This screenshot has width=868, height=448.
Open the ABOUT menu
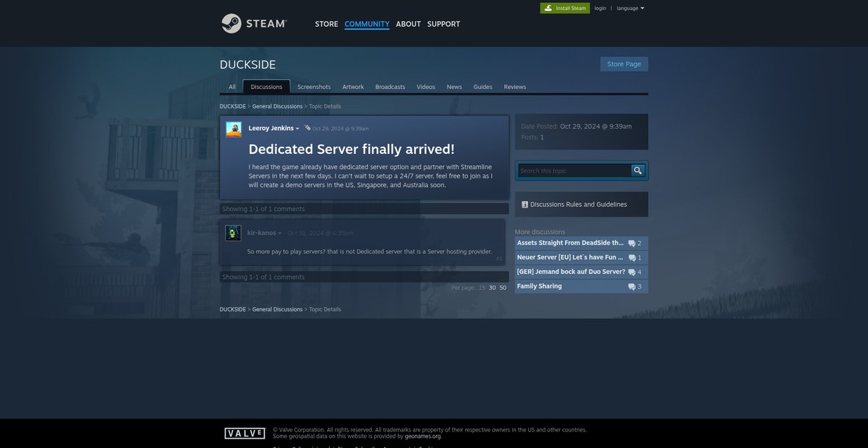click(x=408, y=24)
